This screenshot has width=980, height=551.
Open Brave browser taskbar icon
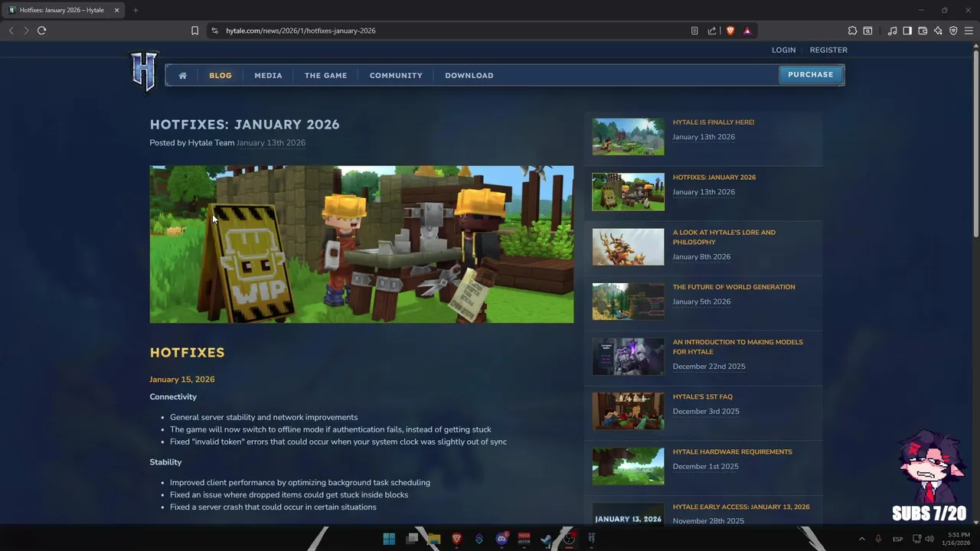(457, 539)
